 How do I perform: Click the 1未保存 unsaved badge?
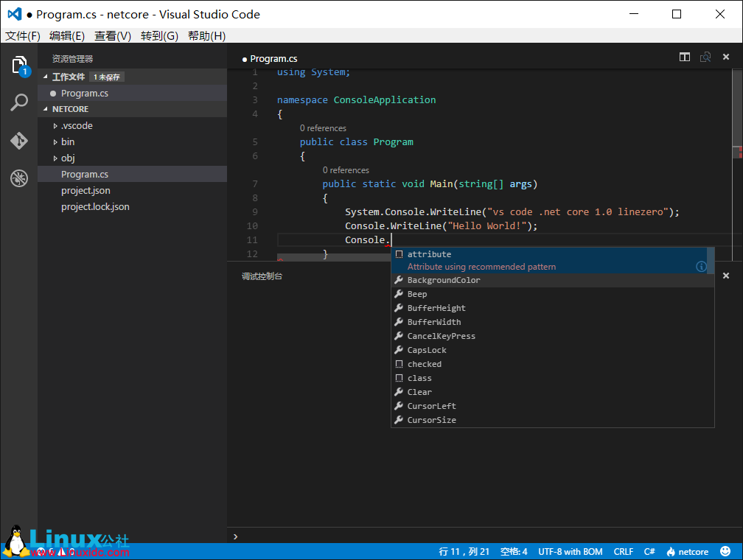pyautogui.click(x=107, y=77)
